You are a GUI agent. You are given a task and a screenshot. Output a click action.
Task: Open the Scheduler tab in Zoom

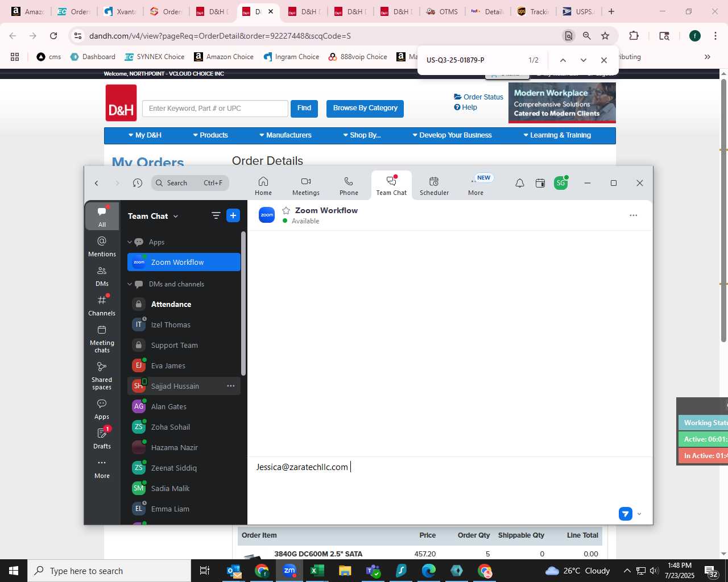(x=434, y=186)
